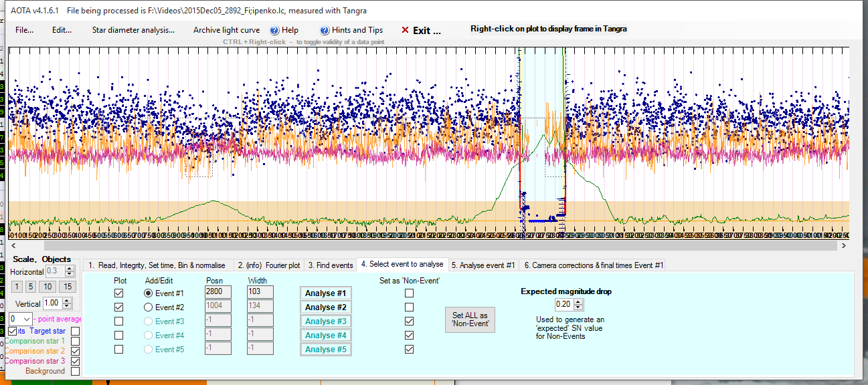Decrease the Expected magnitude drop value
The height and width of the screenshot is (385, 868).
point(579,307)
